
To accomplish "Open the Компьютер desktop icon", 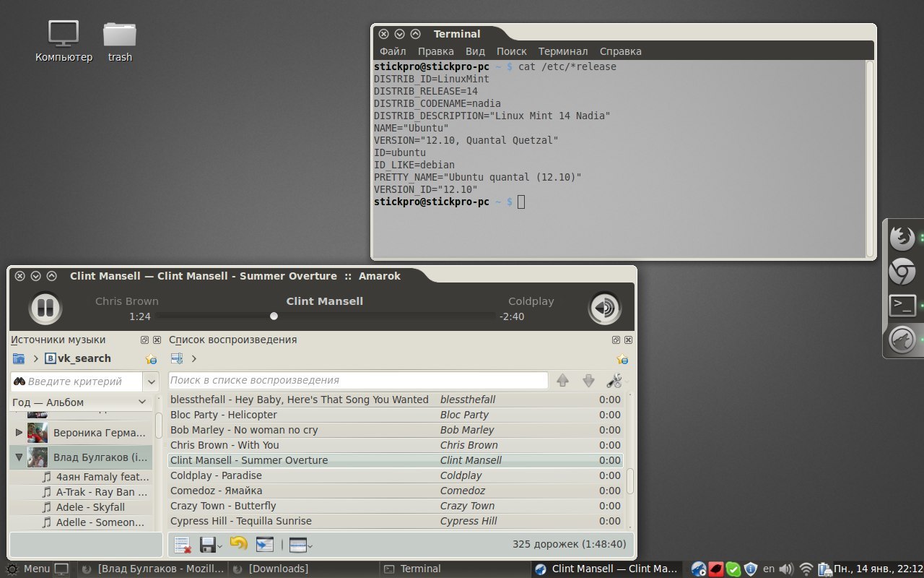I will [64, 42].
